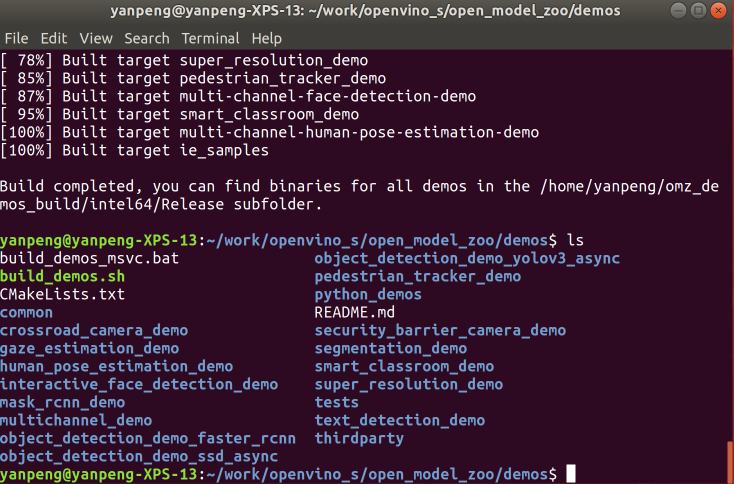
Task: Open the Search menu
Action: click(x=147, y=38)
